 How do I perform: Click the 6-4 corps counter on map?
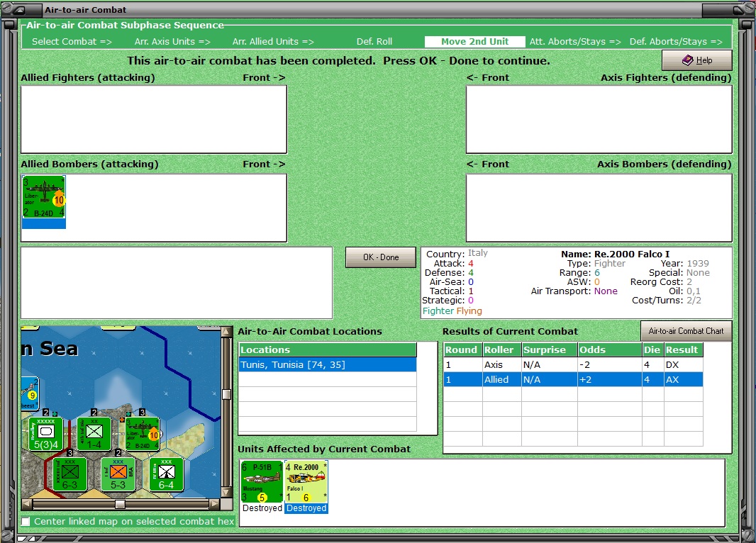[x=167, y=474]
